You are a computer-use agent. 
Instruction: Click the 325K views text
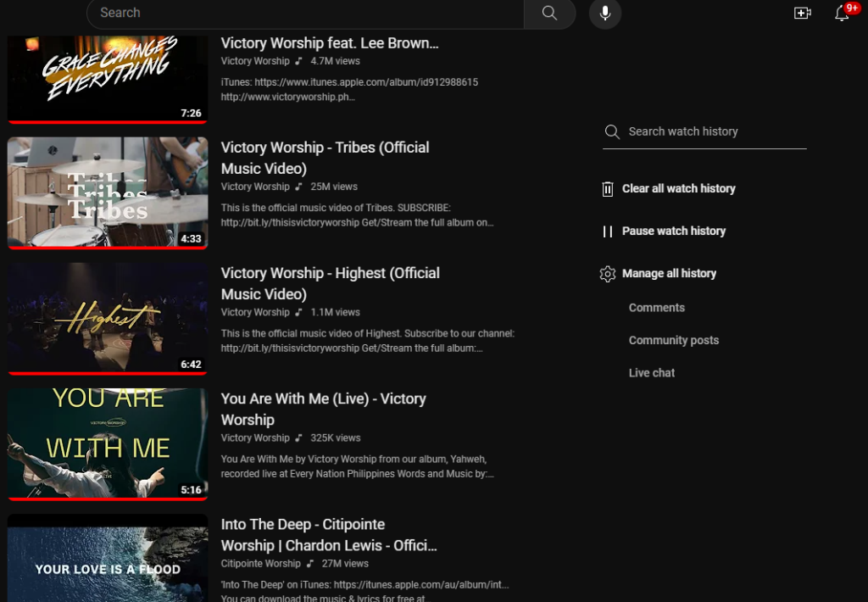tap(335, 438)
